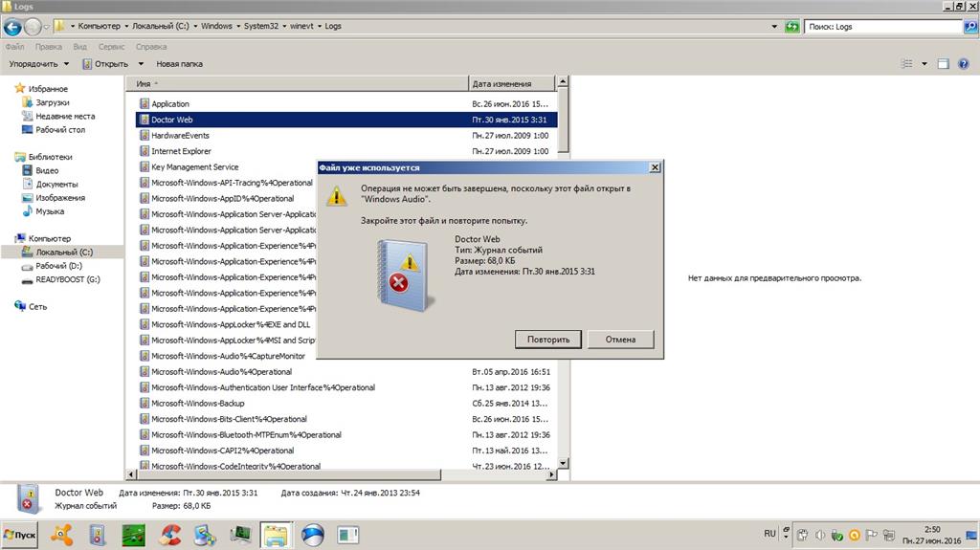Click the file list scroll down arrow
980x550 pixels.
point(563,463)
